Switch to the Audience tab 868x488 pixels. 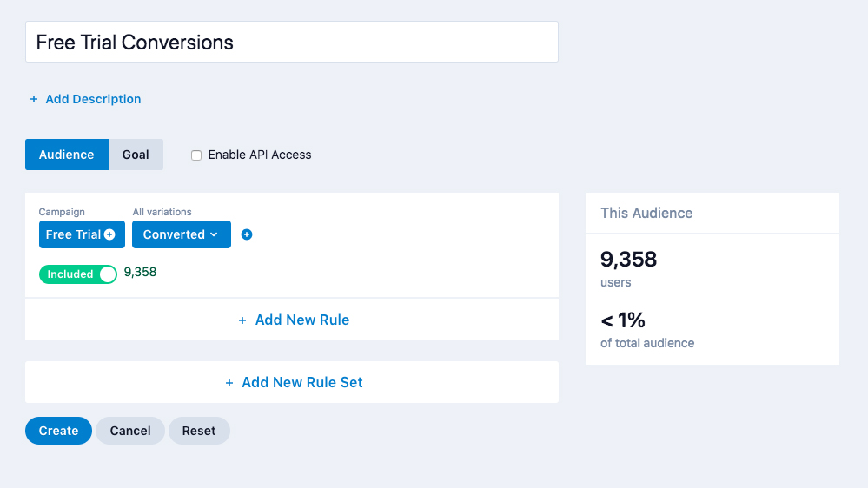coord(67,155)
